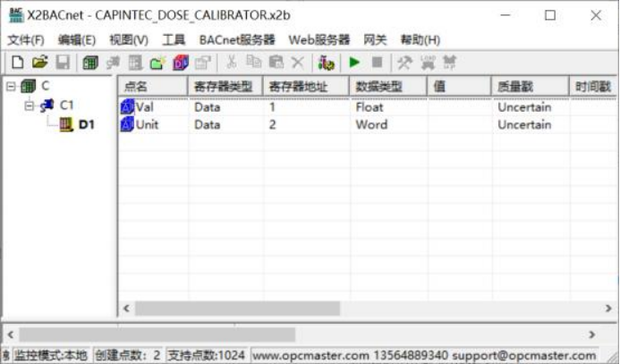Click the Save floppy disk icon

[63, 63]
